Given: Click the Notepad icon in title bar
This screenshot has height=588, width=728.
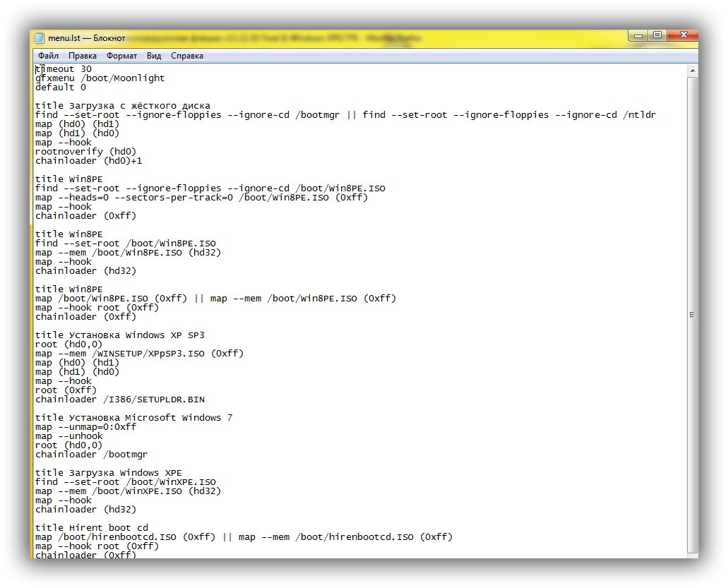Looking at the screenshot, I should tap(40, 38).
